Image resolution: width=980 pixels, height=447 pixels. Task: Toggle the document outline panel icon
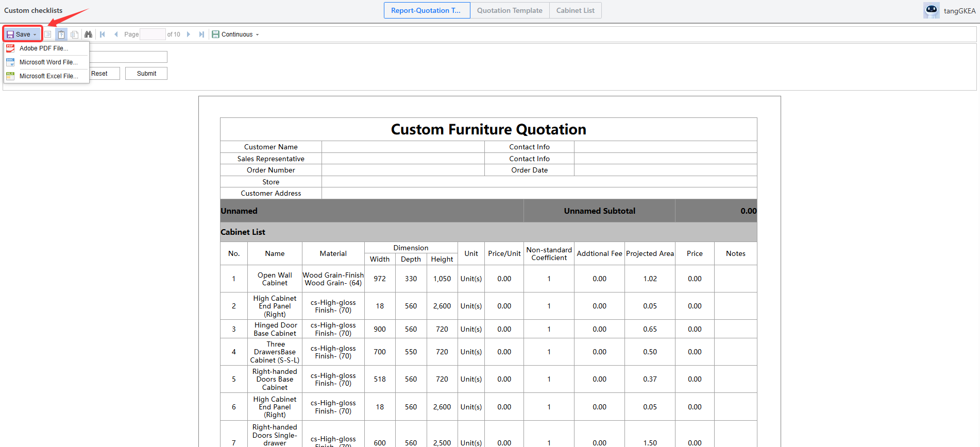(x=47, y=35)
